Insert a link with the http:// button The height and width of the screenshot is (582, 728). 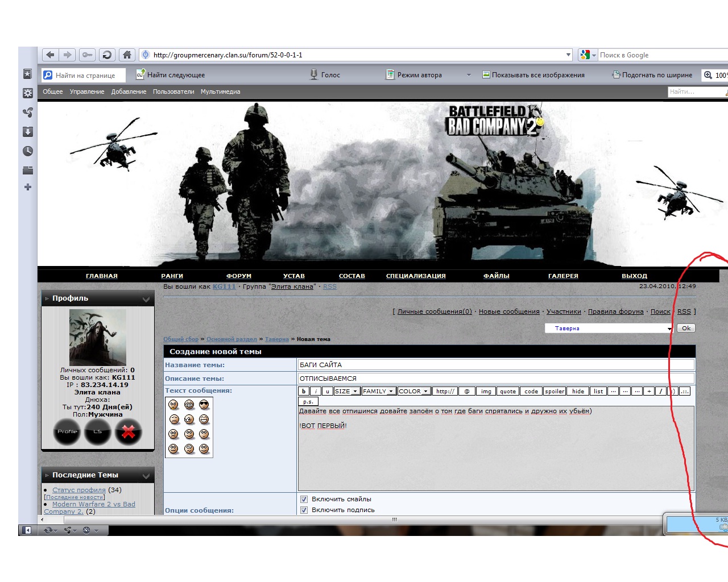tap(445, 391)
